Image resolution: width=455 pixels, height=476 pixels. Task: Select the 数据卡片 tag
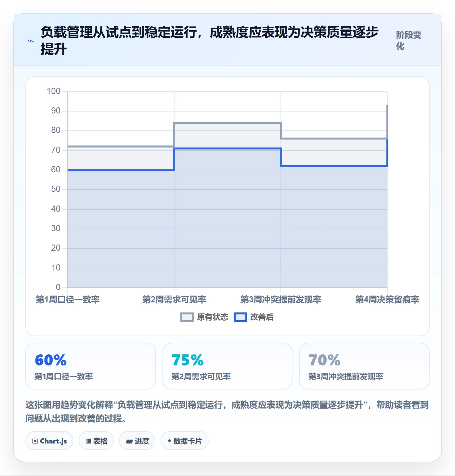point(185,441)
